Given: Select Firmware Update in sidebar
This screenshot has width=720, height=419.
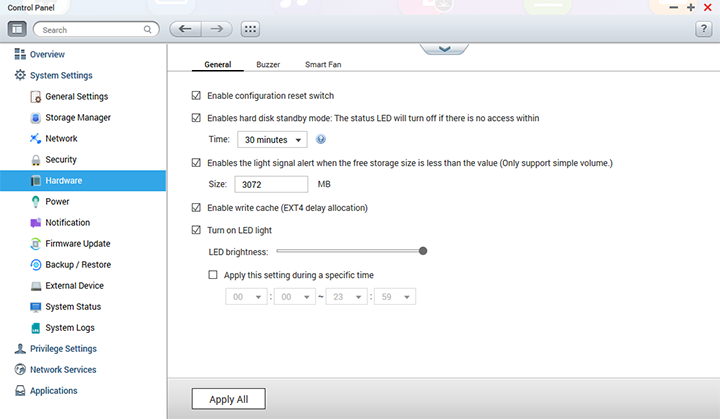Looking at the screenshot, I should pos(77,244).
